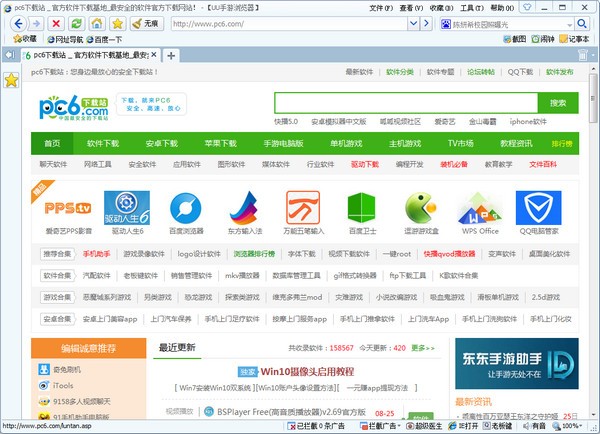
Task: Select the 安卓下载 navigation tab
Action: [161, 144]
